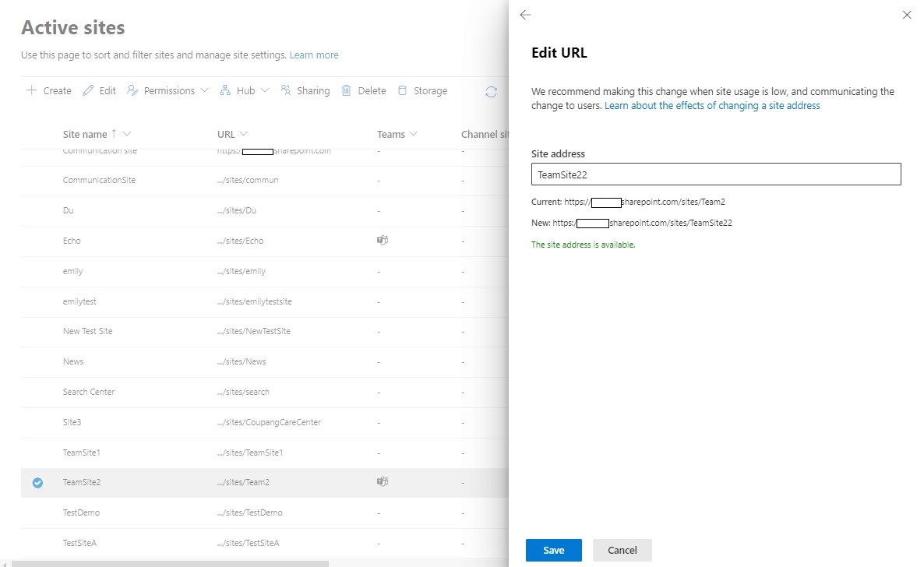
Task: Select the emilytest site name
Action: click(79, 301)
